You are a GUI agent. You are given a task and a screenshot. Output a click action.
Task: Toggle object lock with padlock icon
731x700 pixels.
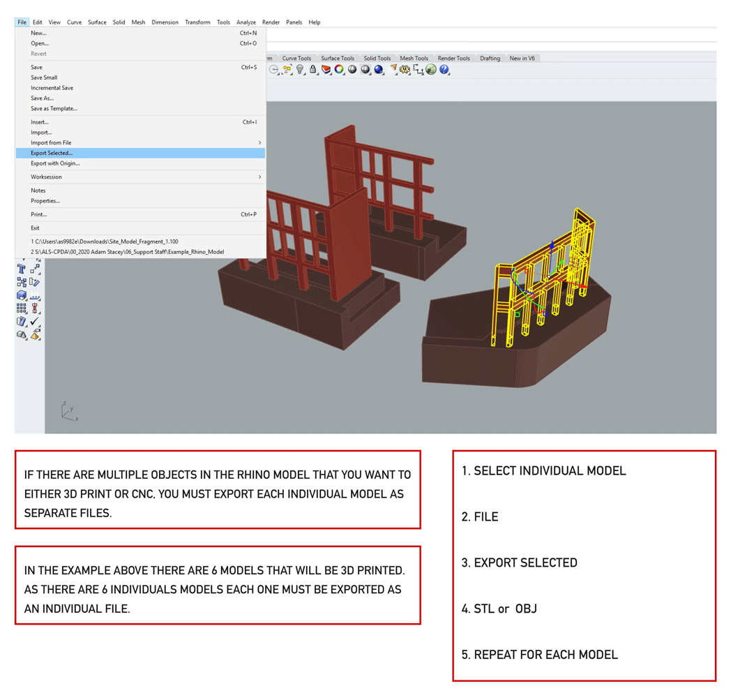click(313, 70)
